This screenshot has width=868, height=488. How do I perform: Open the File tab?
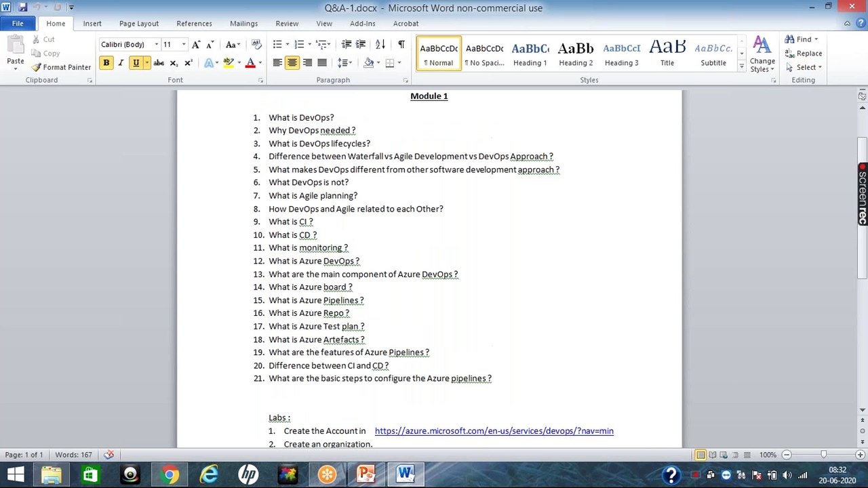[x=18, y=24]
